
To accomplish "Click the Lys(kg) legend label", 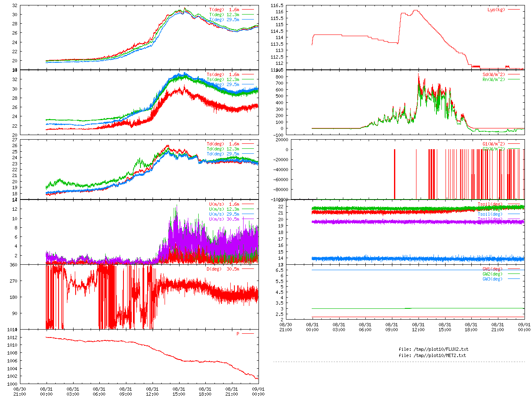I will tap(496, 10).
